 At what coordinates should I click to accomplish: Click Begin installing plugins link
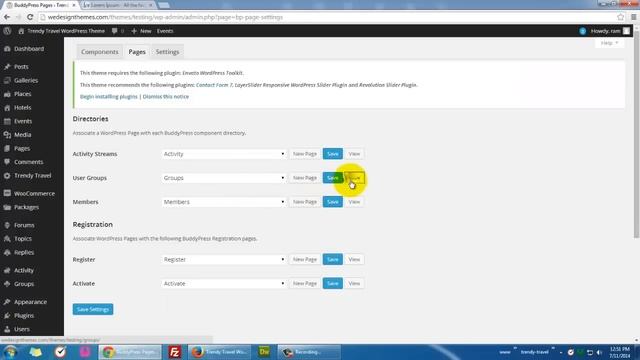[109, 97]
